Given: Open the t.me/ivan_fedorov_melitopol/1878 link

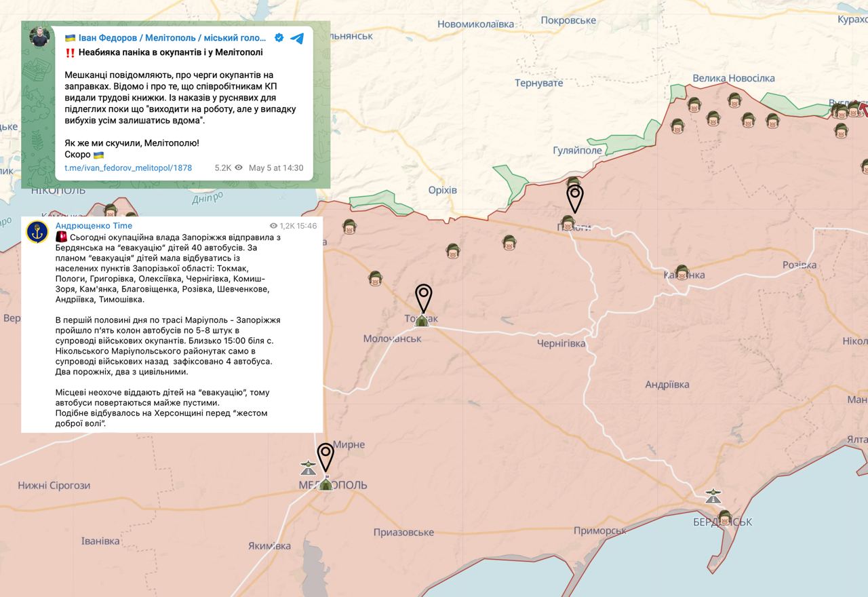Looking at the screenshot, I should click(x=128, y=168).
